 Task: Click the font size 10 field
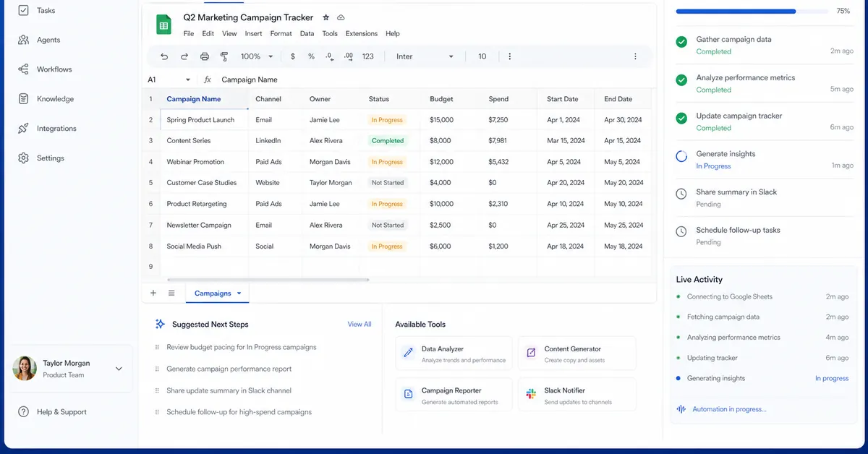(482, 56)
